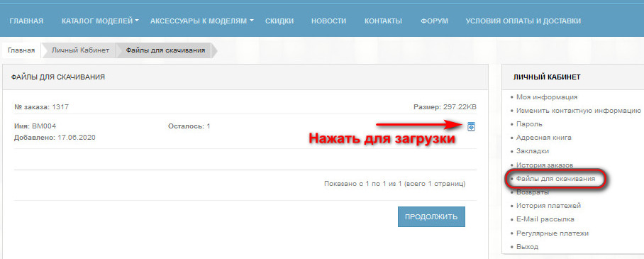The width and height of the screenshot is (644, 259).
Task: Go to Пароль settings link
Action: [x=529, y=124]
